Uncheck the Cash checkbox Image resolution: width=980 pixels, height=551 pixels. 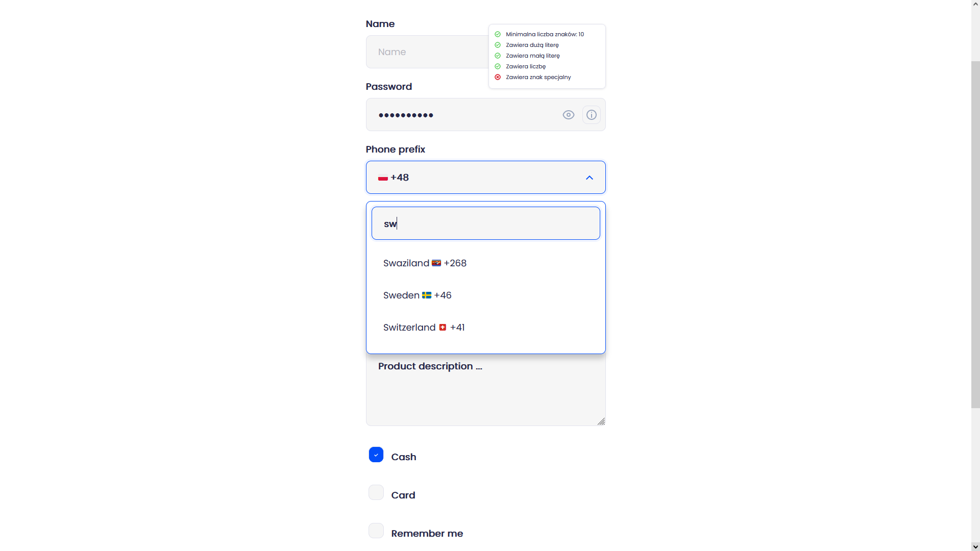tap(376, 455)
